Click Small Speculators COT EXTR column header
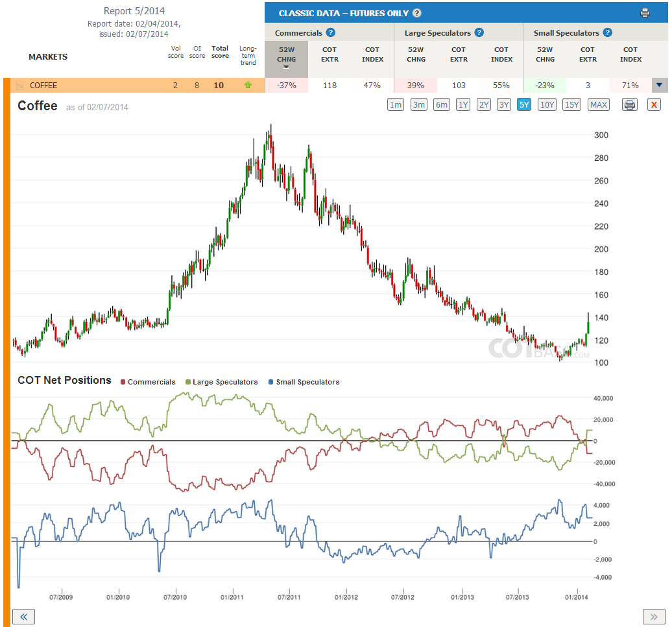Screen dimensions: 672x627 click(588, 54)
